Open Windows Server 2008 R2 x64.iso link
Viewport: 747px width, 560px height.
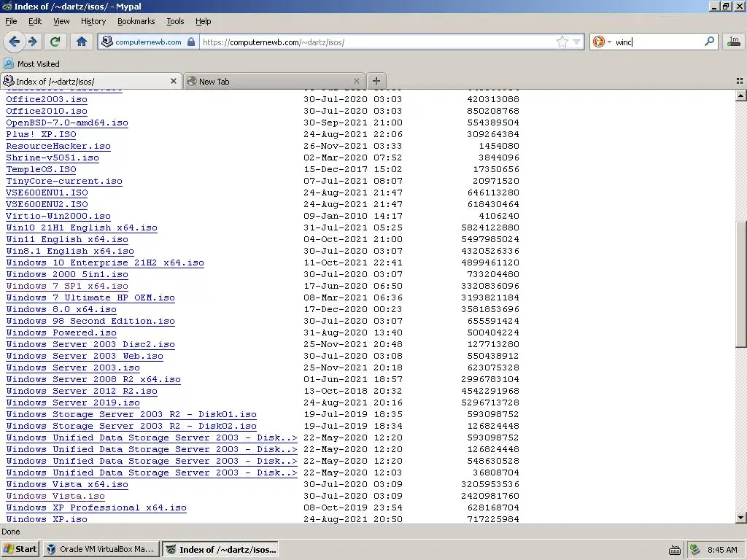click(93, 379)
